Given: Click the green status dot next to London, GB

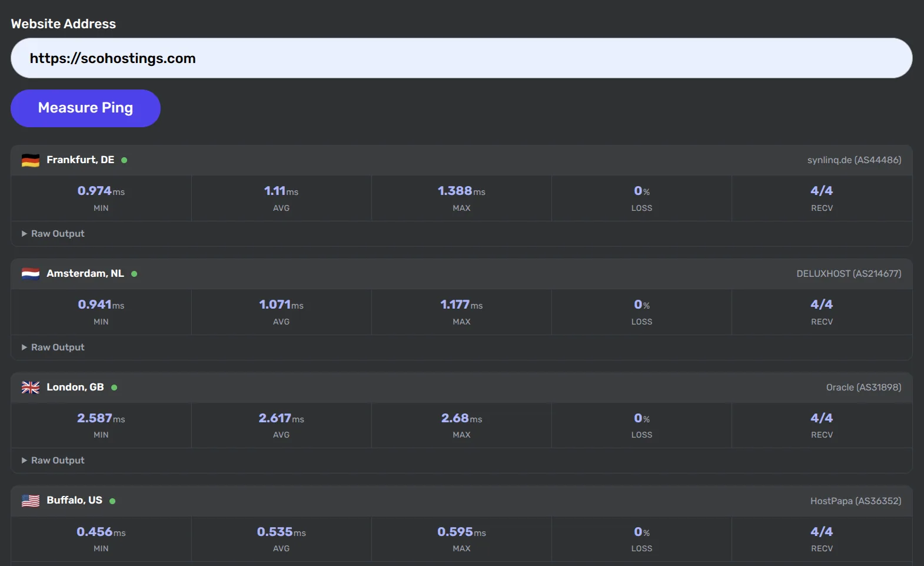Looking at the screenshot, I should [x=114, y=388].
